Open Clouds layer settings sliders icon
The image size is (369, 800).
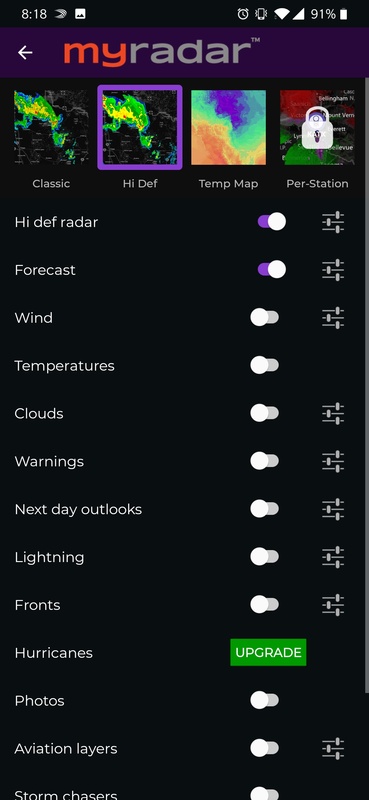coord(333,413)
